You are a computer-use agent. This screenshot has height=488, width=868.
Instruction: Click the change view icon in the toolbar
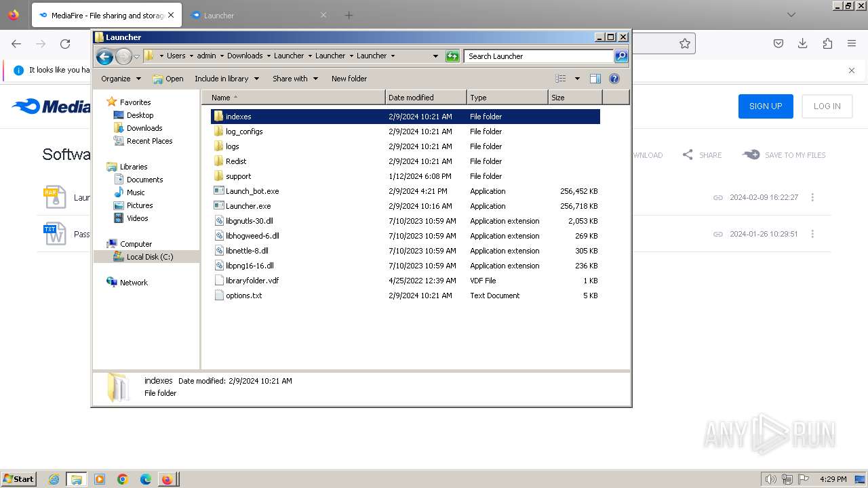click(x=561, y=79)
